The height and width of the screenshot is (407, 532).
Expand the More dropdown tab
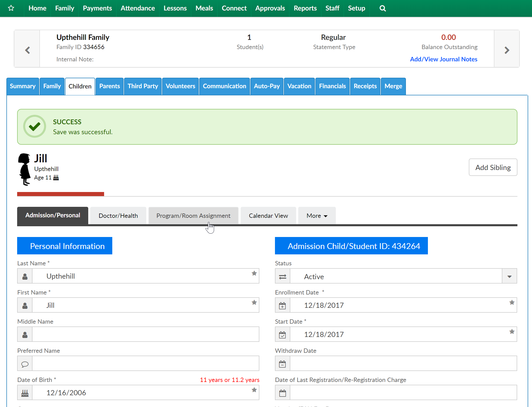(x=317, y=216)
